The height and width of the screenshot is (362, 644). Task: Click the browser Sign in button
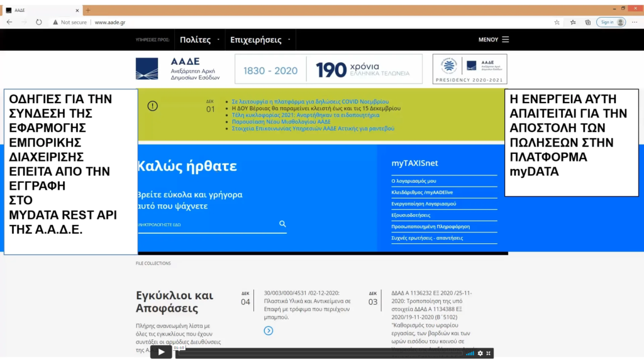click(610, 22)
